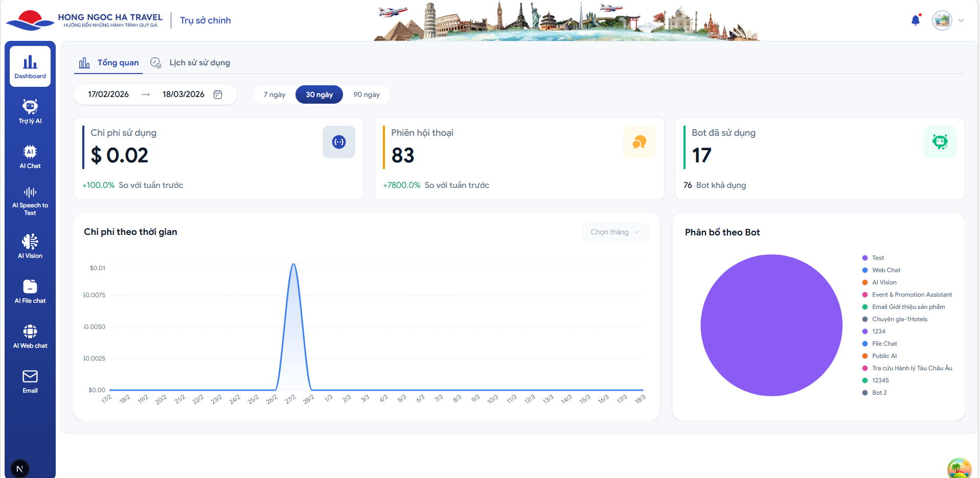The image size is (980, 478).
Task: Select the 30 ngày range option
Action: [319, 94]
